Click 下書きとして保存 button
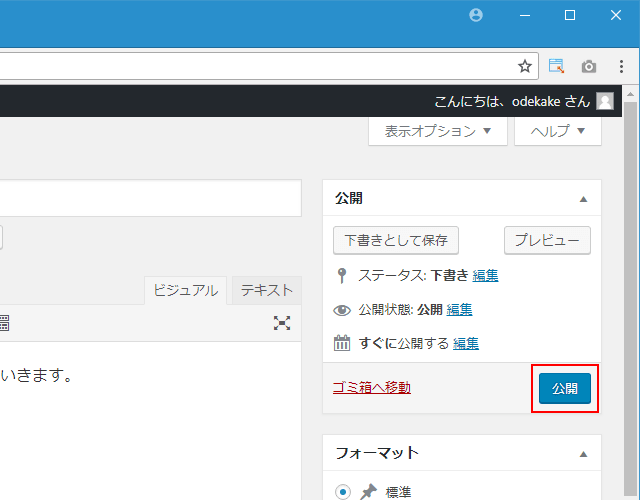Viewport: 640px width, 500px height. 396,240
